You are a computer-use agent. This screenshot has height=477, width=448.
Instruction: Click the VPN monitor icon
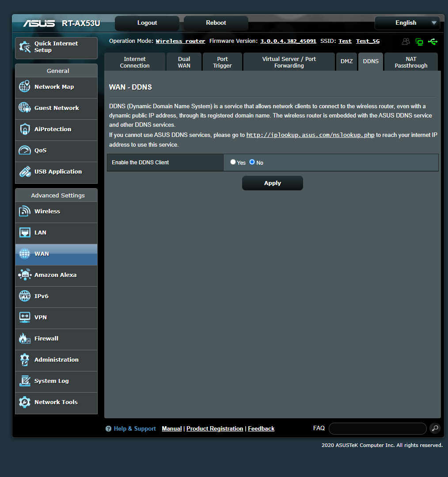point(25,317)
